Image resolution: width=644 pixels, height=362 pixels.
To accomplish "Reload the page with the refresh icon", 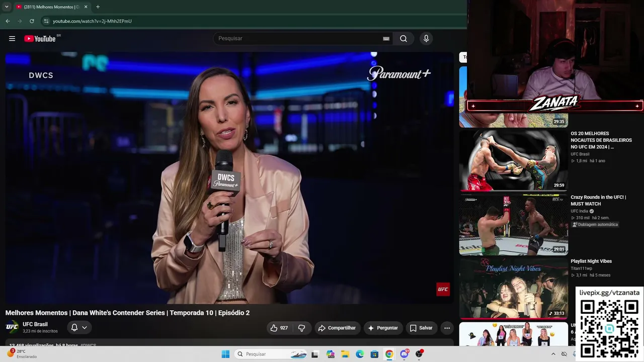I will coord(32,21).
